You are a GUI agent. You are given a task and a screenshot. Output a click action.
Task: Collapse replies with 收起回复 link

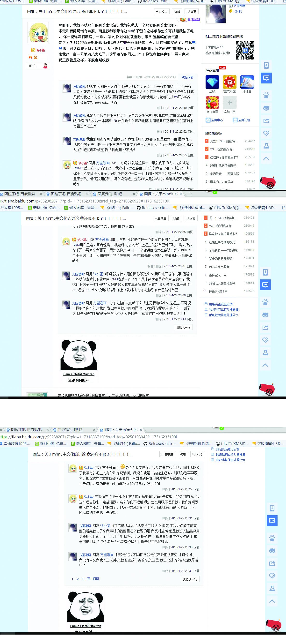pyautogui.click(x=187, y=77)
